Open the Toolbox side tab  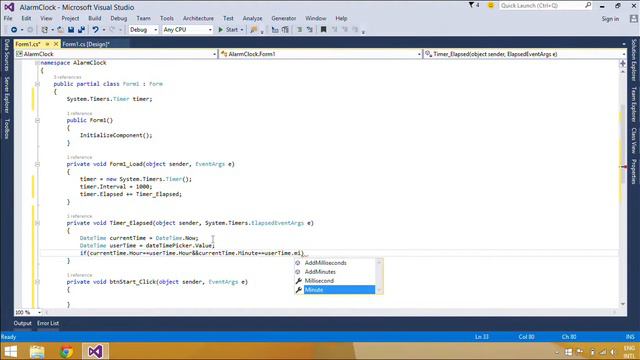[7, 129]
